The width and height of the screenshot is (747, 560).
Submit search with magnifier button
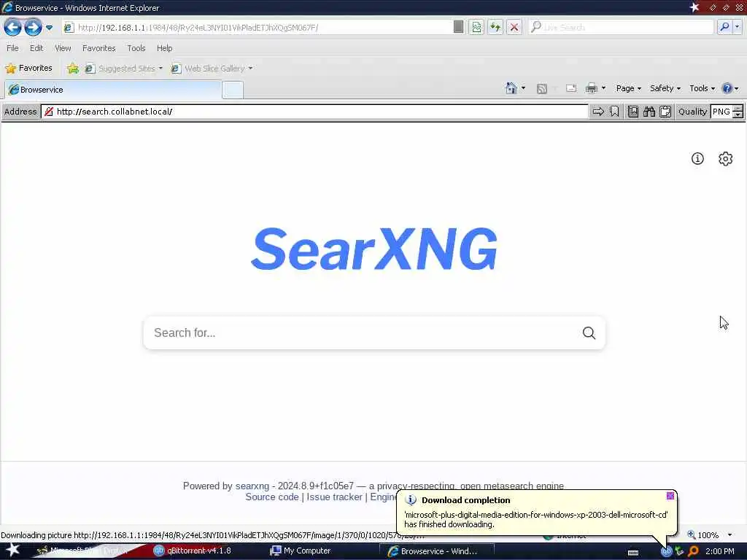coord(589,332)
